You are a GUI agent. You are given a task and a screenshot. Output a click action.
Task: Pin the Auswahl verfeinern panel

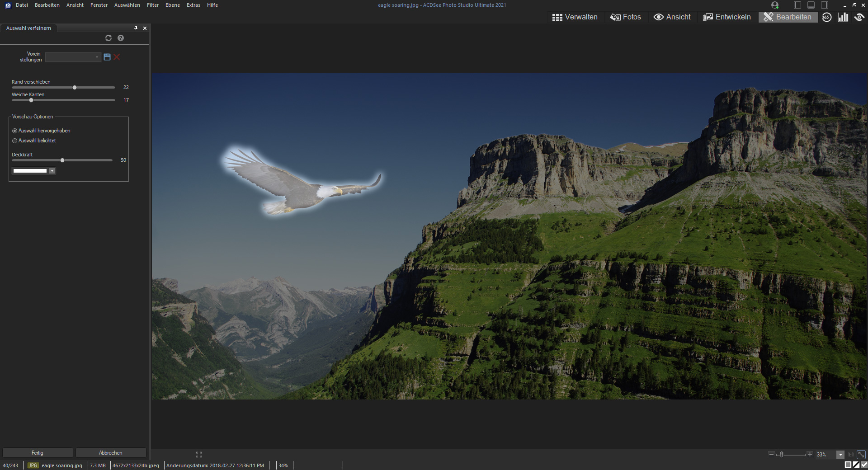pos(136,28)
